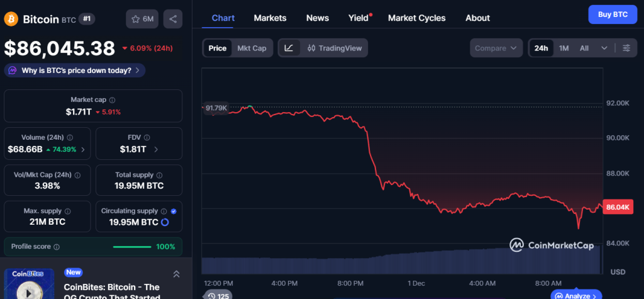Select Price chart mode
644x299 pixels.
coord(217,48)
